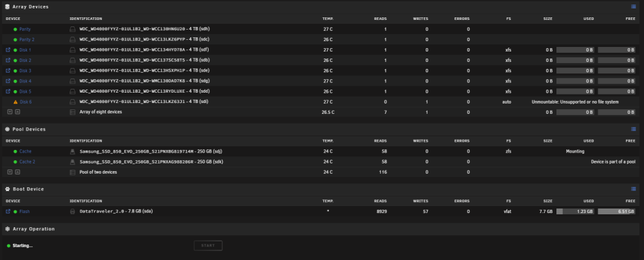Toggle the Pool Devices view icon

click(x=633, y=129)
